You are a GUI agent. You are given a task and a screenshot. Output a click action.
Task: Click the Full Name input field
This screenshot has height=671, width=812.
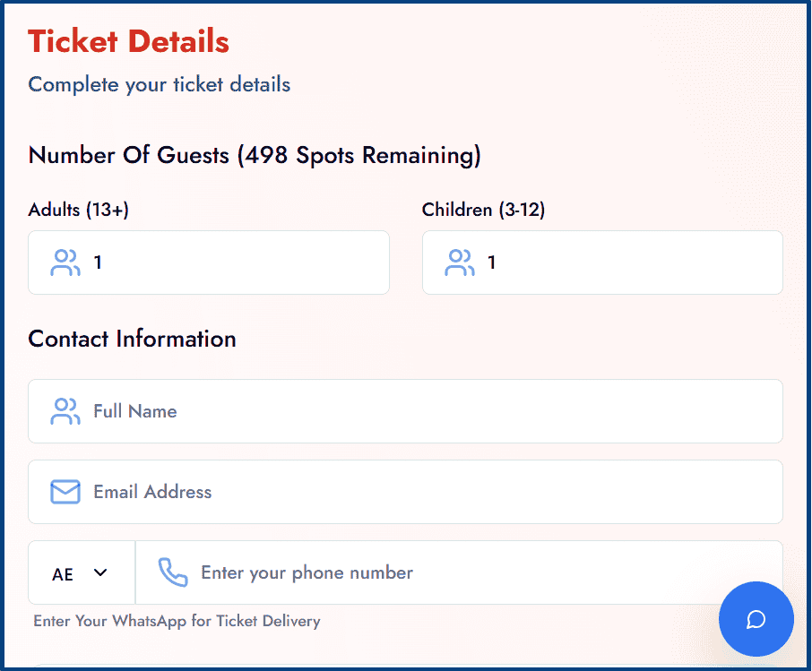[405, 411]
